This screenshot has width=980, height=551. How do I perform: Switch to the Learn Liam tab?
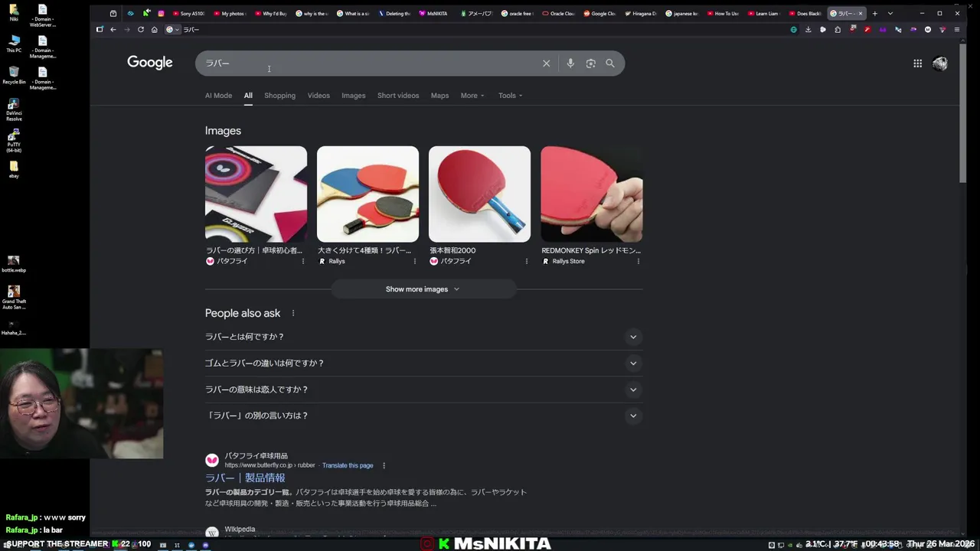pyautogui.click(x=764, y=13)
